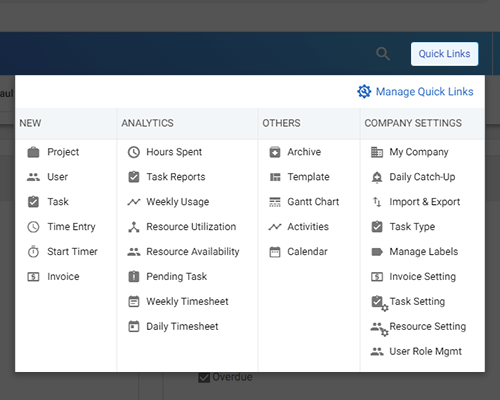Click the Gantt Chart icon

(275, 202)
